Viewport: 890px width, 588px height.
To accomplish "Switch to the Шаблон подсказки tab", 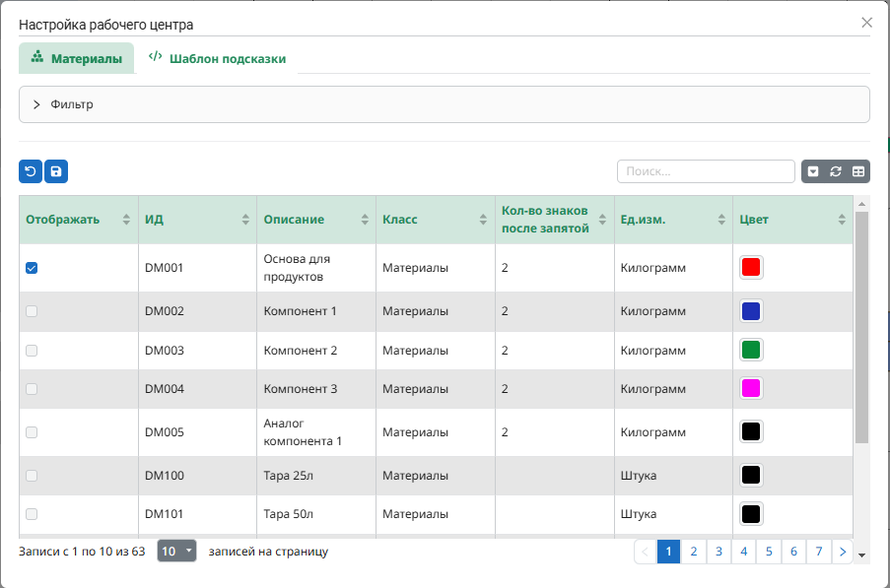I will click(217, 58).
